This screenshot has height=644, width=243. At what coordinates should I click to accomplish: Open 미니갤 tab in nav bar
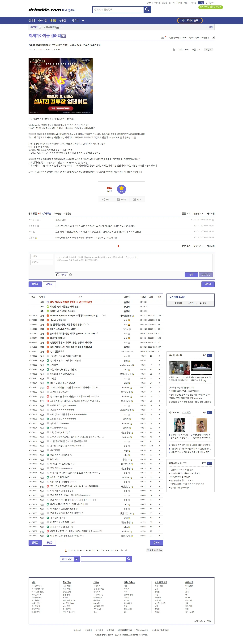[x=53, y=21]
